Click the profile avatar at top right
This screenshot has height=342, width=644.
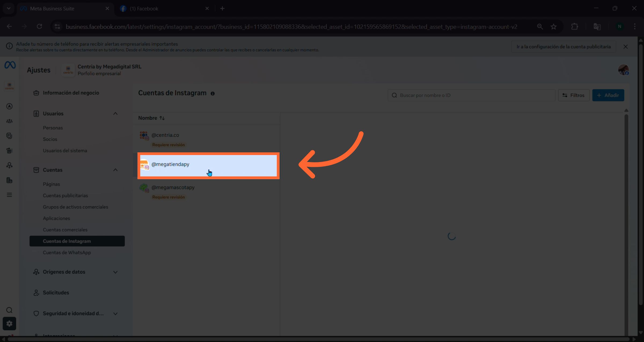tap(623, 70)
